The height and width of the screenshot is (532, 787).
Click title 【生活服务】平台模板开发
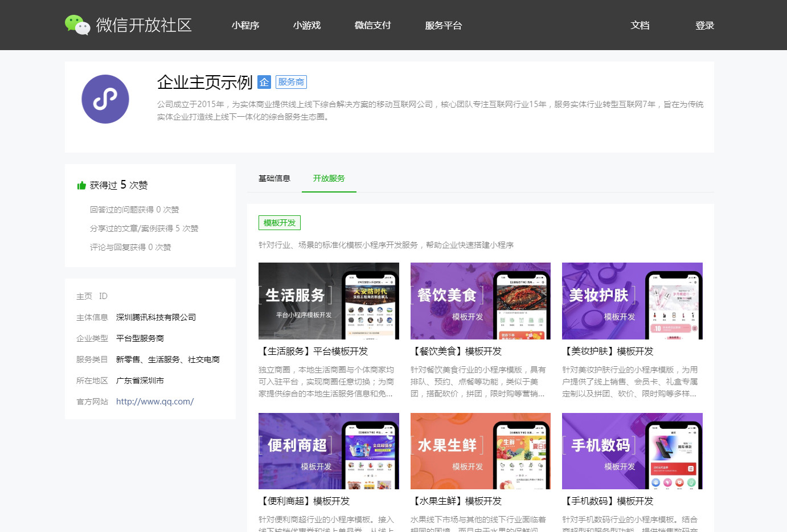[x=313, y=351]
